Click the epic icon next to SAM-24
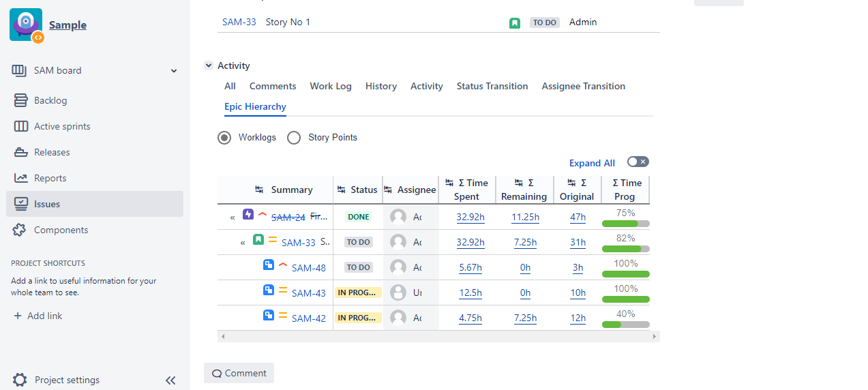 pos(248,214)
